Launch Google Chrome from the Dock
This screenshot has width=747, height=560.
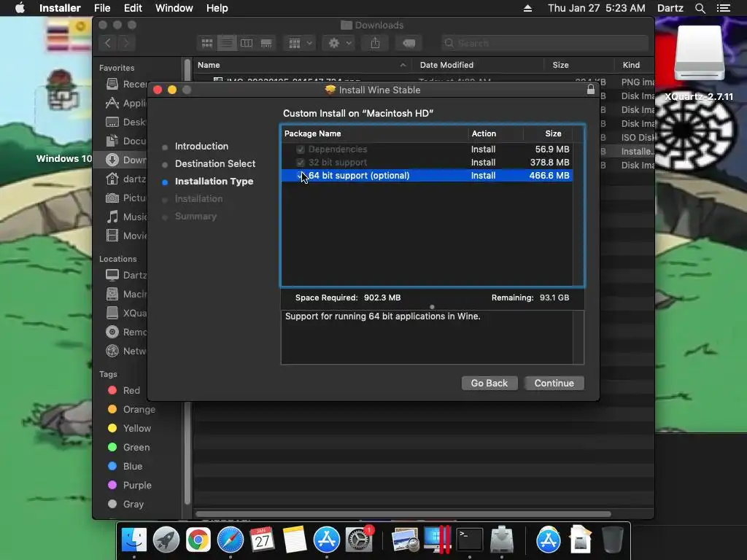point(198,540)
